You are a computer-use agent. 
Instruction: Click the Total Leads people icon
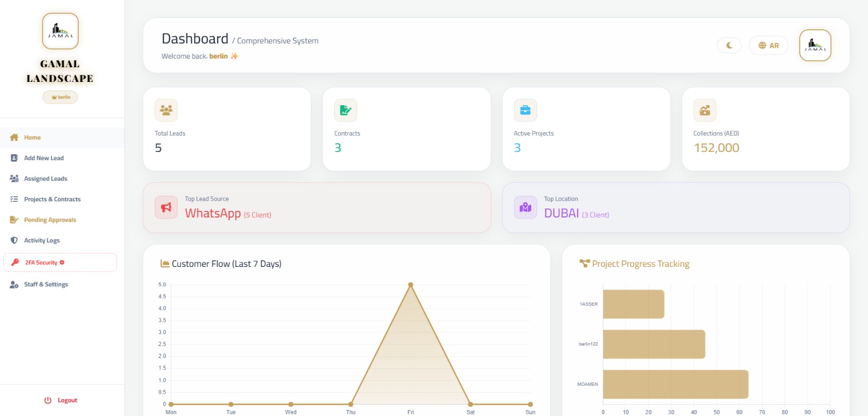coord(166,110)
